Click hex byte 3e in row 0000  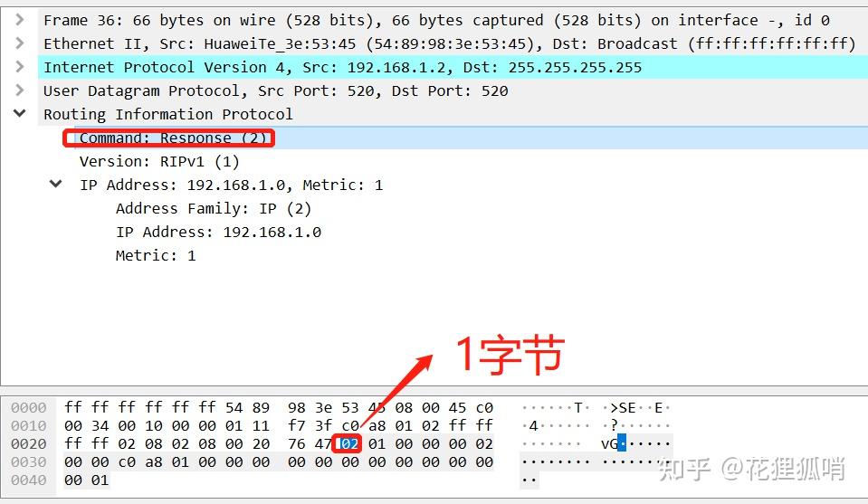point(323,408)
